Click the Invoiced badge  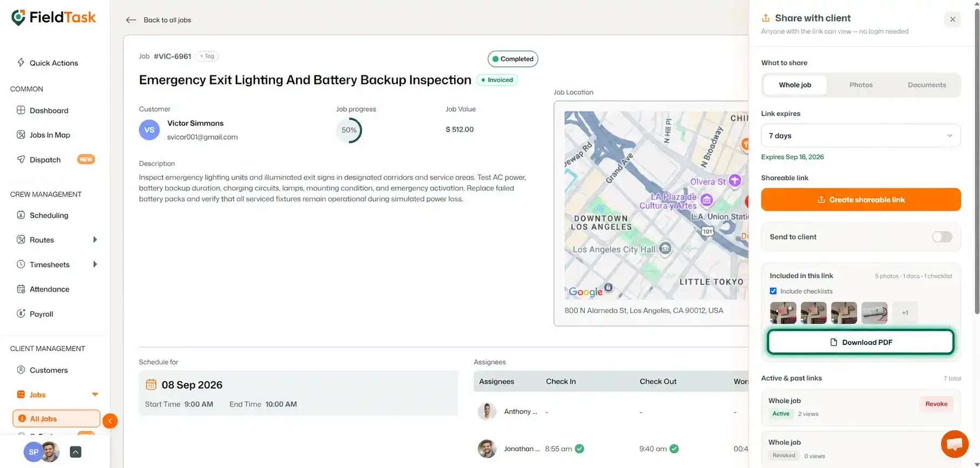497,80
